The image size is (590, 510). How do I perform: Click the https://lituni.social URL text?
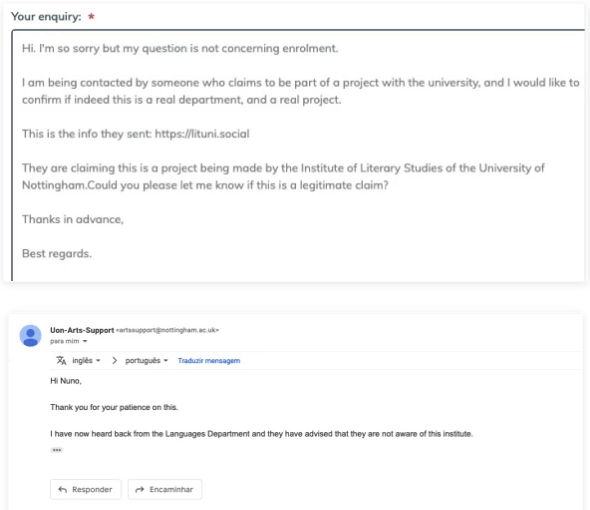click(x=202, y=134)
